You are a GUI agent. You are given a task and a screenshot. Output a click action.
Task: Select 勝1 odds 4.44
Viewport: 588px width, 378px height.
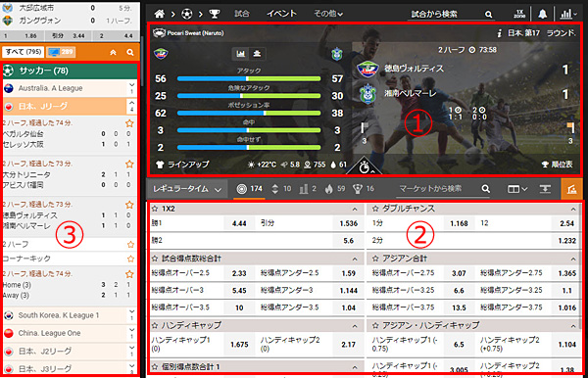click(239, 223)
